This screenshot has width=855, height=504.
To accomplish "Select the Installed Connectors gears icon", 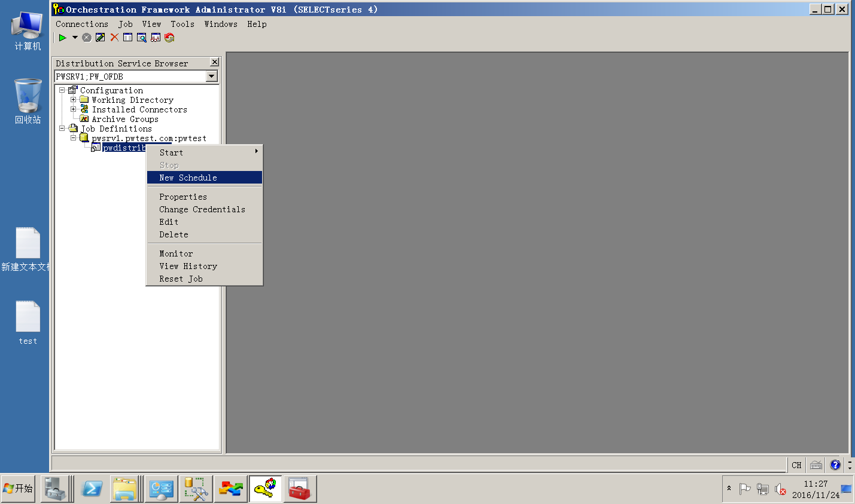I will click(84, 109).
